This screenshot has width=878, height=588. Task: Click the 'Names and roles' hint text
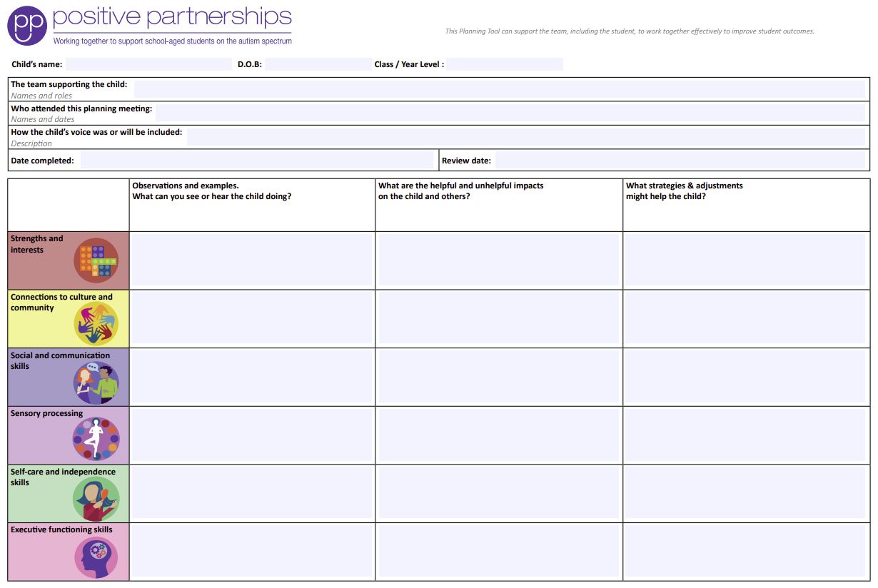(x=41, y=96)
